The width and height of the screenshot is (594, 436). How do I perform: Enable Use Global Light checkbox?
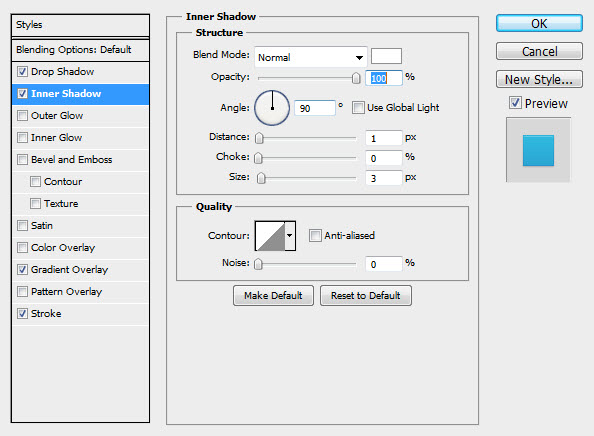pyautogui.click(x=358, y=108)
